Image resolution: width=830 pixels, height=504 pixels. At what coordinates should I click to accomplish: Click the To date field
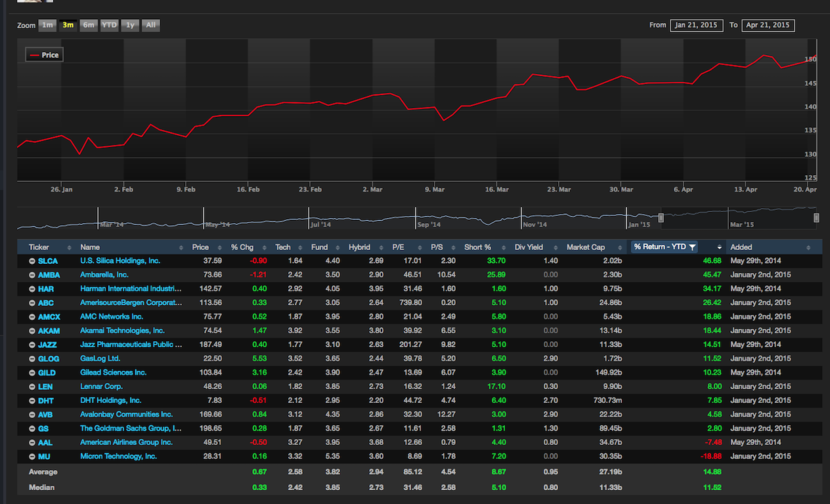coord(768,26)
